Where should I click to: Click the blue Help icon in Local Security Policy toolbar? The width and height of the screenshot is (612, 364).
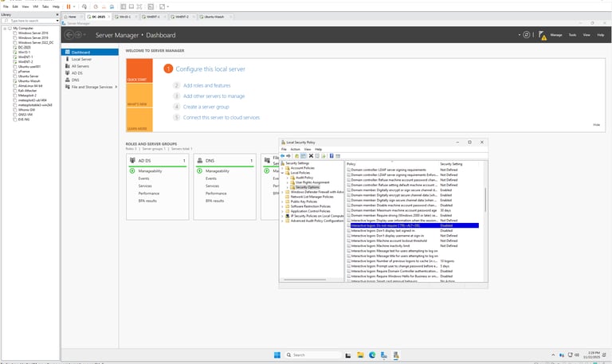click(x=331, y=155)
